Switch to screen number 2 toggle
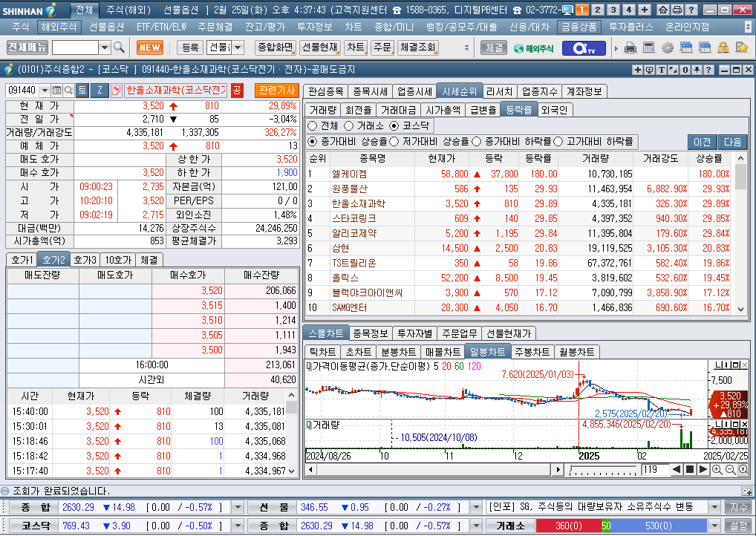This screenshot has width=756, height=536. (598, 10)
